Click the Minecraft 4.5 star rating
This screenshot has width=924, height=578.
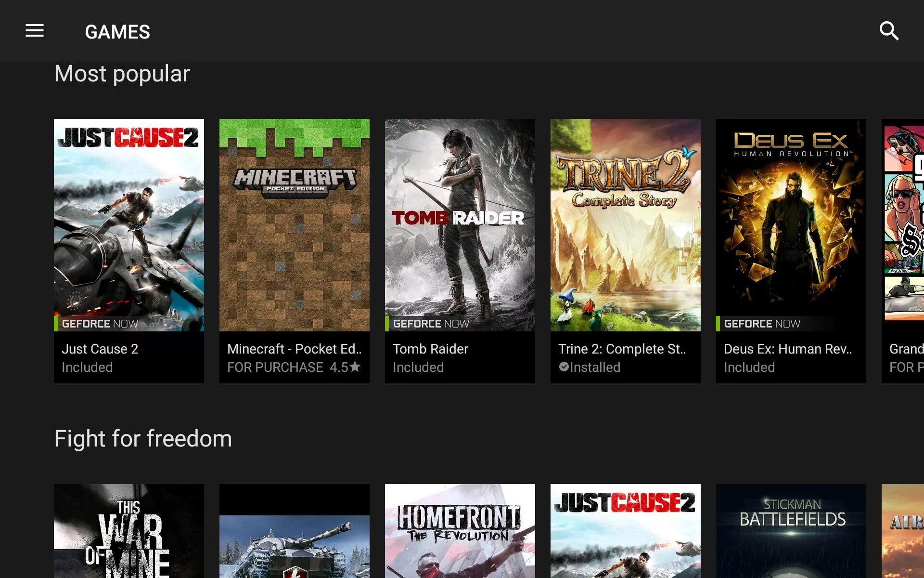pos(345,367)
